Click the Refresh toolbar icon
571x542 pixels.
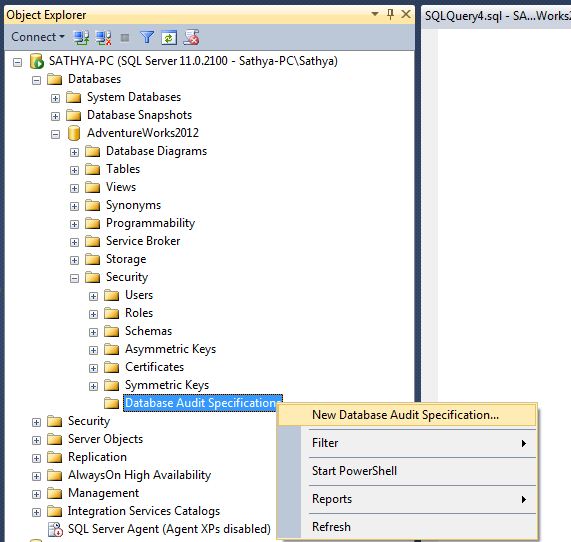click(169, 38)
